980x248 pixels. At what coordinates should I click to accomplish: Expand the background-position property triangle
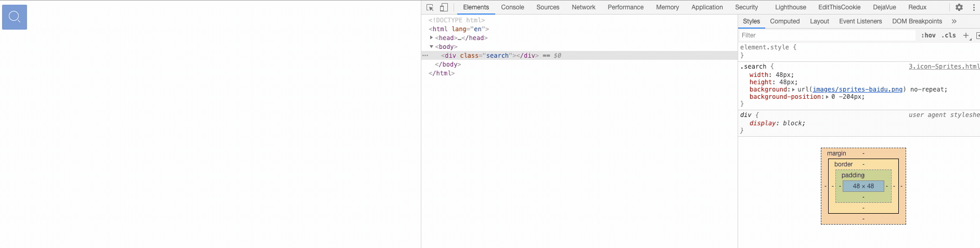point(827,97)
